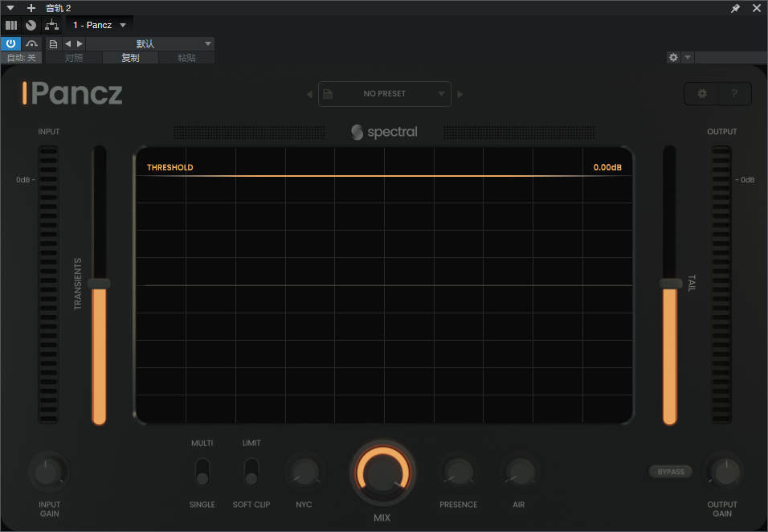The width and height of the screenshot is (768, 532).
Task: Toggle the LIMIT/SOFT CLIP switch
Action: (251, 473)
